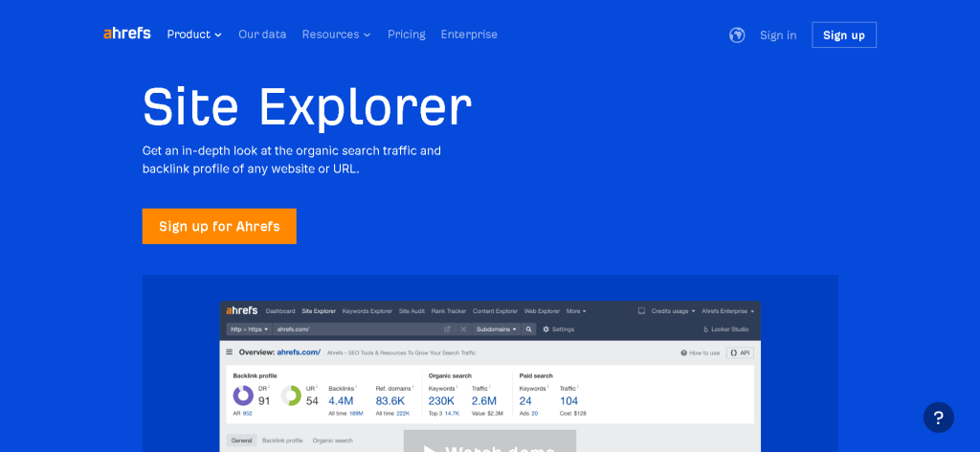Click the Sign up button in header
The width and height of the screenshot is (980, 452).
coord(844,35)
